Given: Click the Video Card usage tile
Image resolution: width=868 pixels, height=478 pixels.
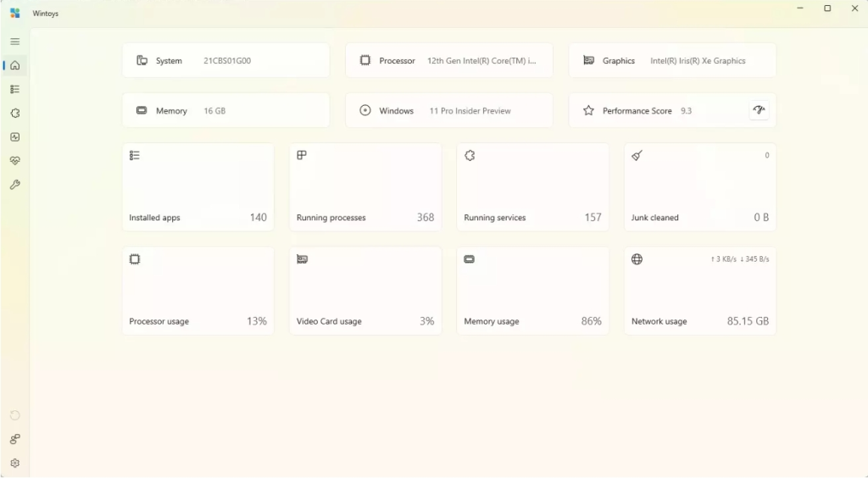Looking at the screenshot, I should tap(365, 291).
